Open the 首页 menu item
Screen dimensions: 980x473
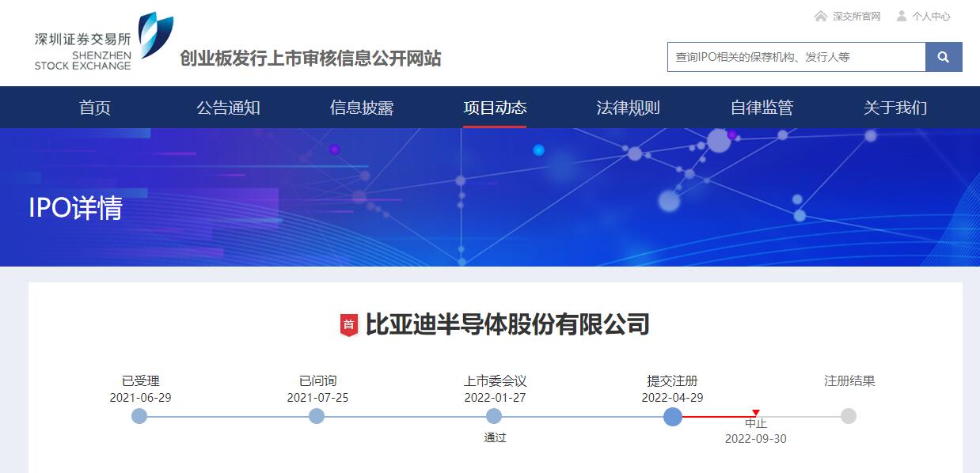(95, 108)
